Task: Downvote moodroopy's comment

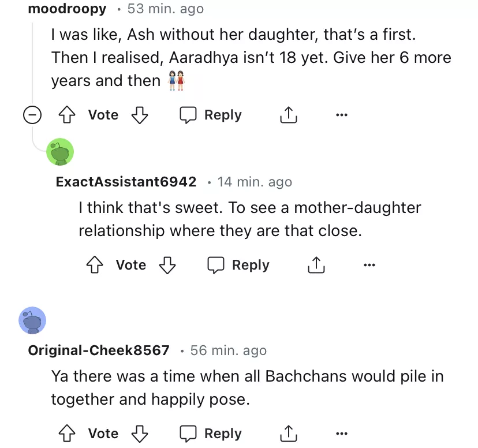Action: (140, 115)
